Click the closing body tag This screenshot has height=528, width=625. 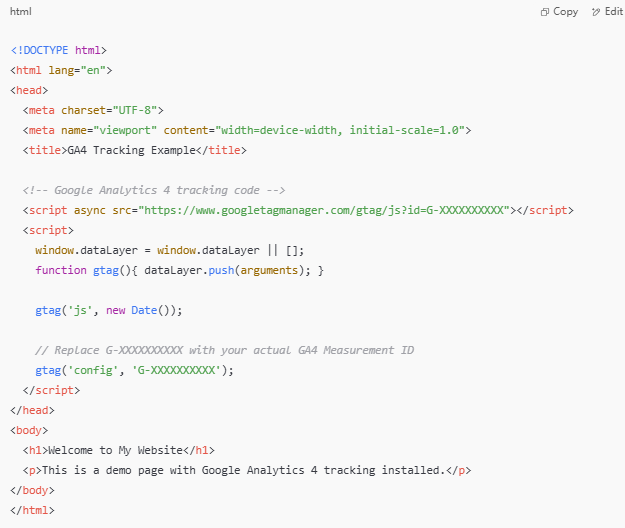point(32,490)
